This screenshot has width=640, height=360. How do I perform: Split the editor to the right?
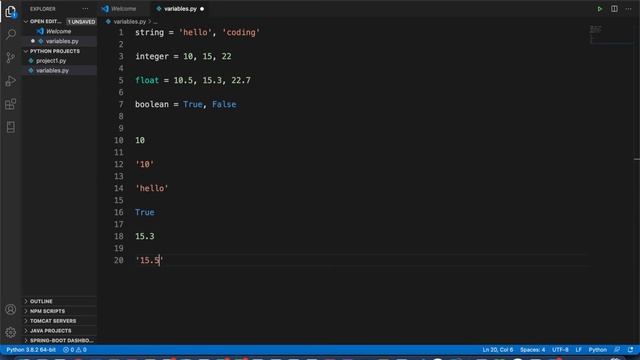coord(614,9)
